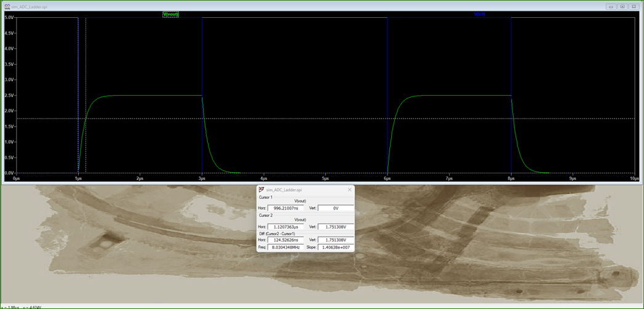The height and width of the screenshot is (309, 644).
Task: Click the Freq field 8.0304348MHz
Action: coord(285,247)
